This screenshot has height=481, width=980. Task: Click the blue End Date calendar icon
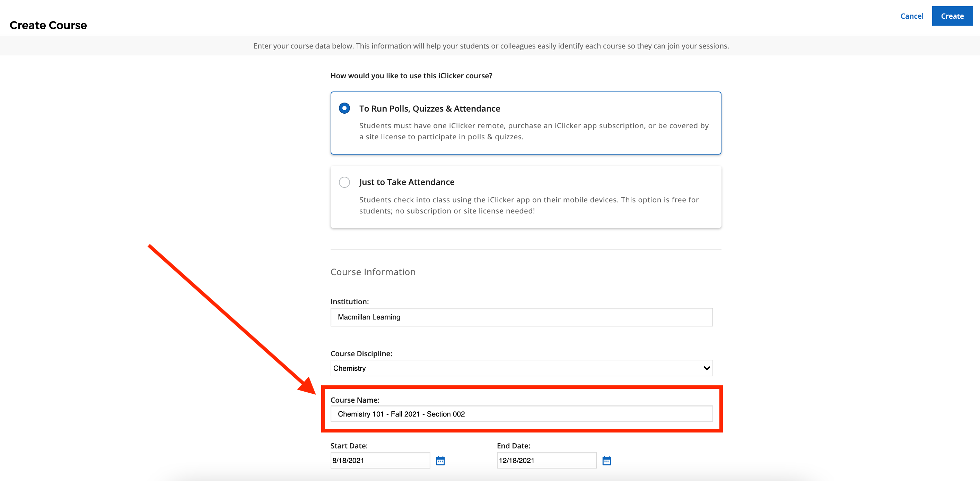click(x=606, y=460)
